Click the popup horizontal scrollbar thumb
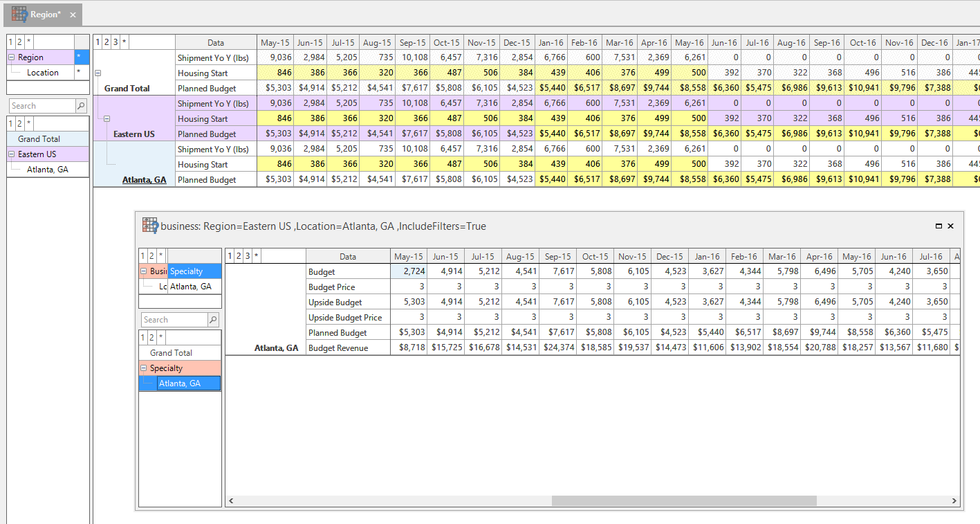The width and height of the screenshot is (980, 524). [684, 500]
